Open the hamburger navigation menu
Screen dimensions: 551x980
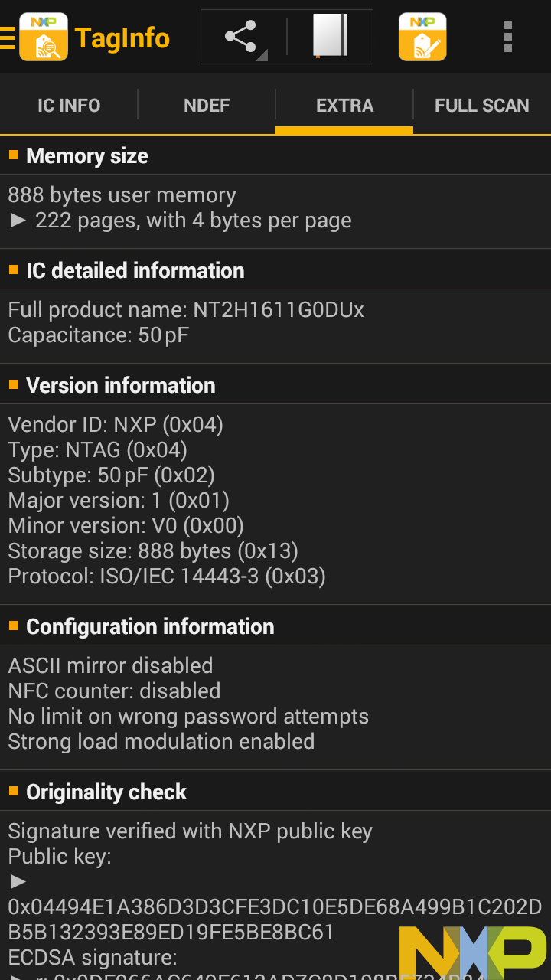(8, 38)
